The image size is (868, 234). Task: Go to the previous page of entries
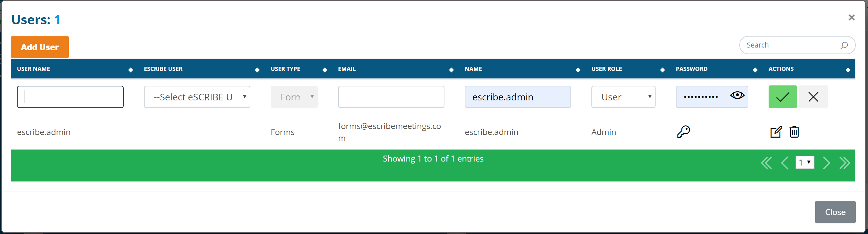(x=785, y=163)
